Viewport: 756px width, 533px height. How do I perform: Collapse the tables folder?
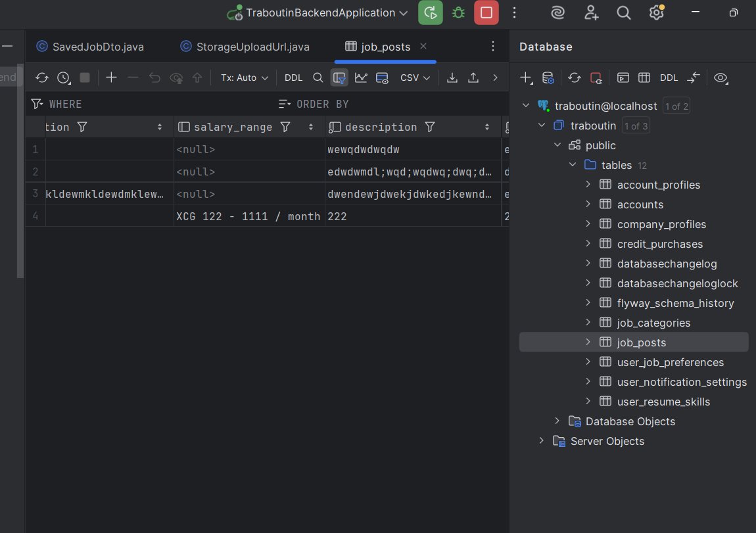pyautogui.click(x=573, y=165)
